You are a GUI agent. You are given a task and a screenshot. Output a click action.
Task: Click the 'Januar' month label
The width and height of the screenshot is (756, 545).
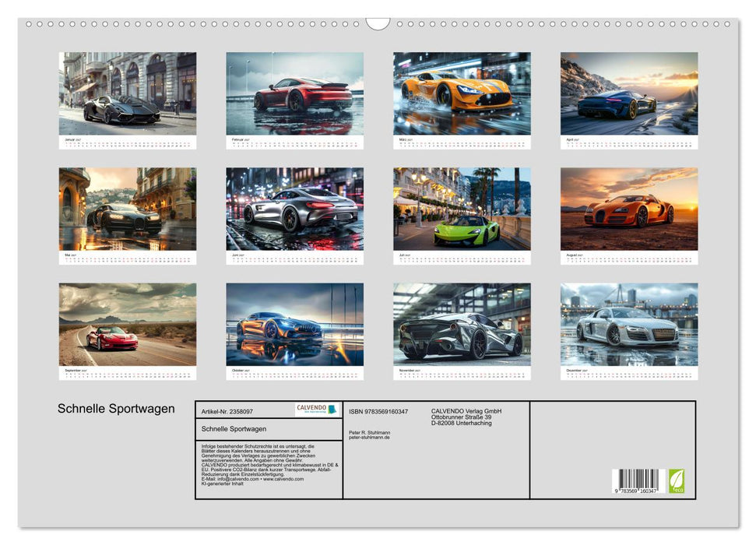pyautogui.click(x=72, y=139)
